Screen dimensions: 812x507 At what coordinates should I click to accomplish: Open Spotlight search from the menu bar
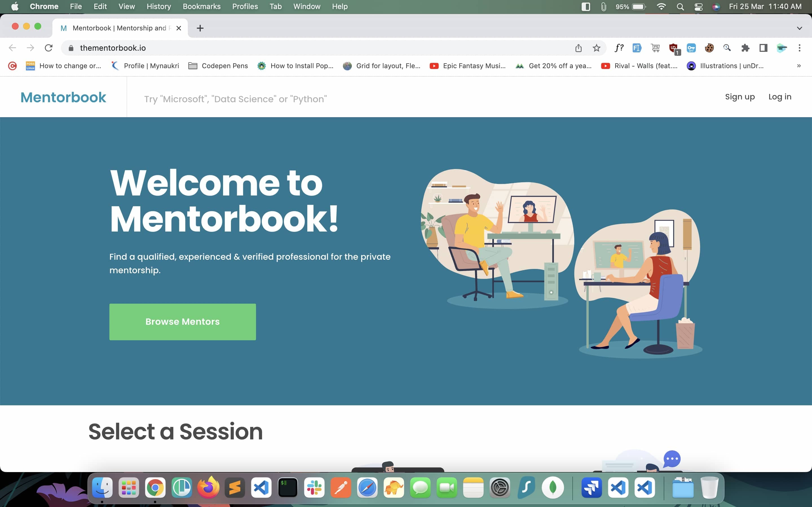click(x=680, y=6)
